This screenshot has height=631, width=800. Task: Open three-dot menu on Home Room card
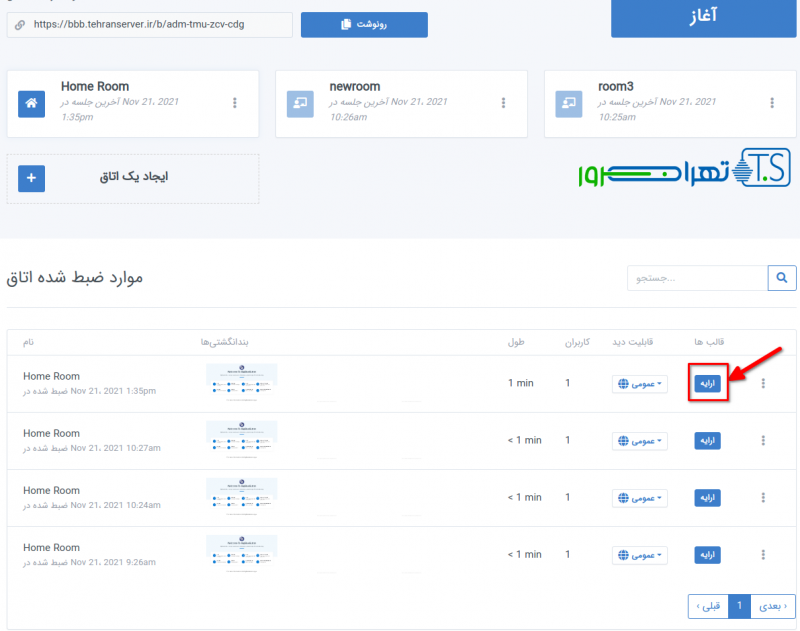(235, 103)
